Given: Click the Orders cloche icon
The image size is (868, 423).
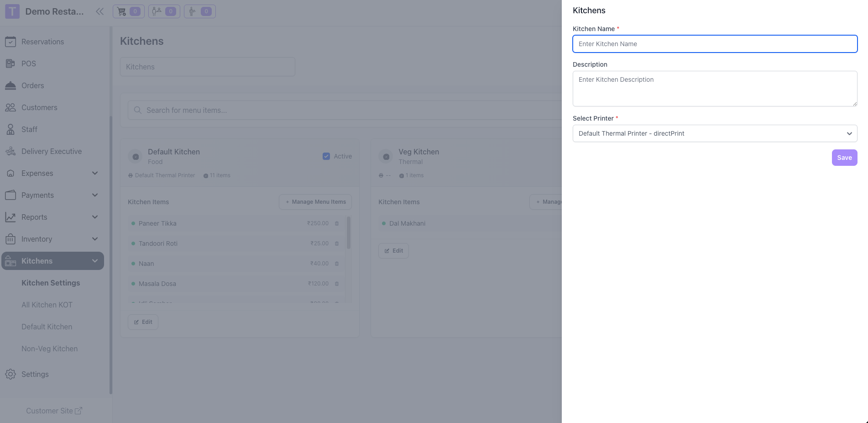Looking at the screenshot, I should tap(10, 85).
